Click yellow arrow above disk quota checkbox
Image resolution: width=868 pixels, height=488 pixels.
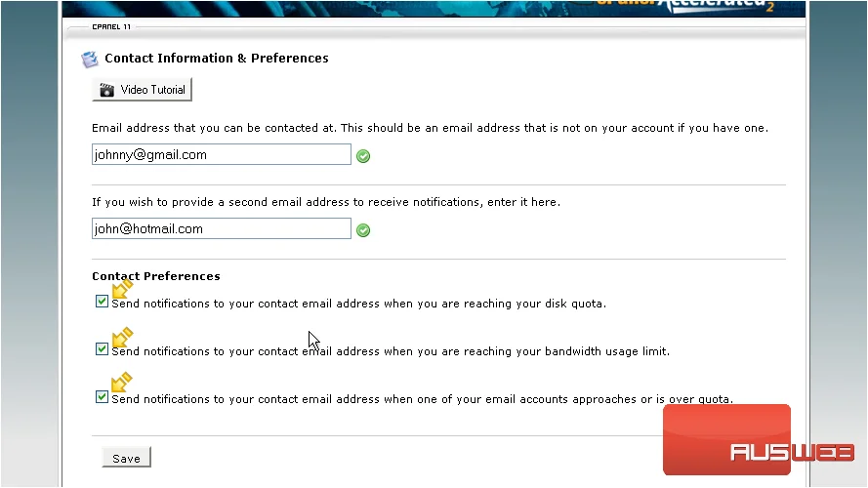coord(122,289)
